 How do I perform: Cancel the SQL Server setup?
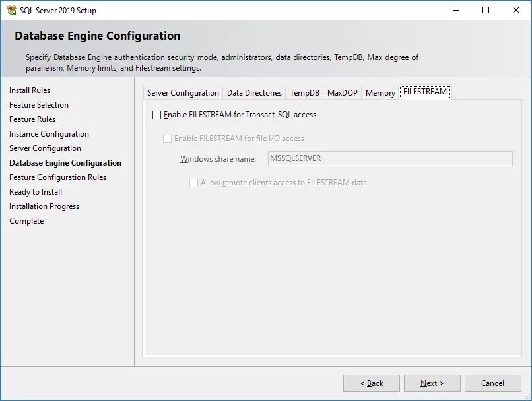coord(492,383)
